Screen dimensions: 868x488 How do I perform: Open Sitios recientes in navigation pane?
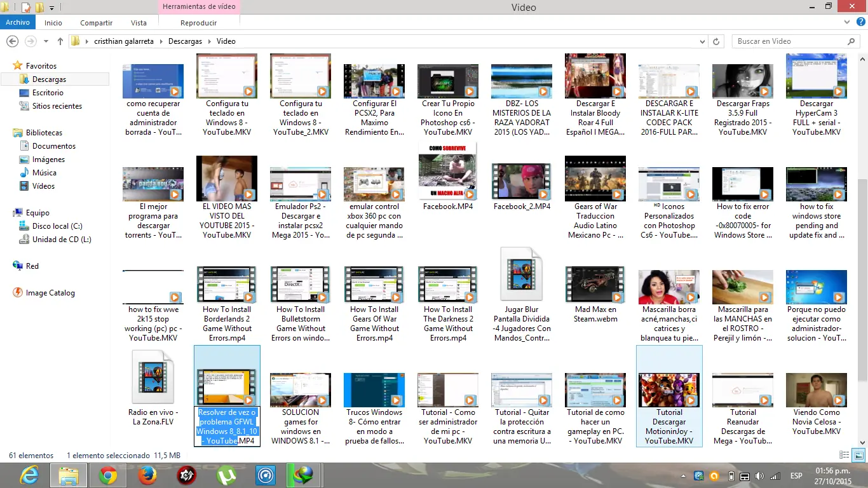point(57,106)
